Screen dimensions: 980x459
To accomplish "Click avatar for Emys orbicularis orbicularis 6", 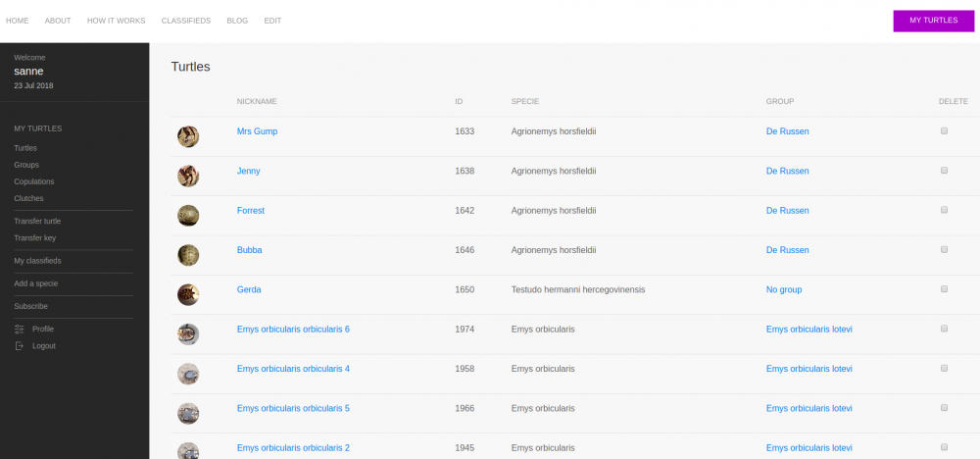I will click(x=188, y=334).
